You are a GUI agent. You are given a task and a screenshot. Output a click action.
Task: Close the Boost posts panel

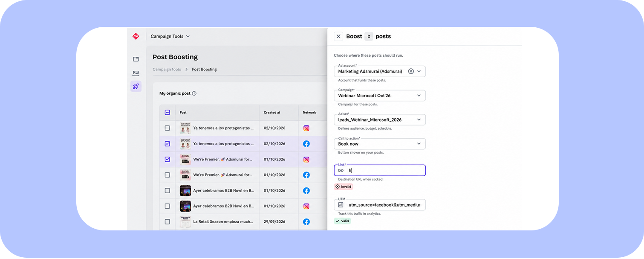coord(338,36)
